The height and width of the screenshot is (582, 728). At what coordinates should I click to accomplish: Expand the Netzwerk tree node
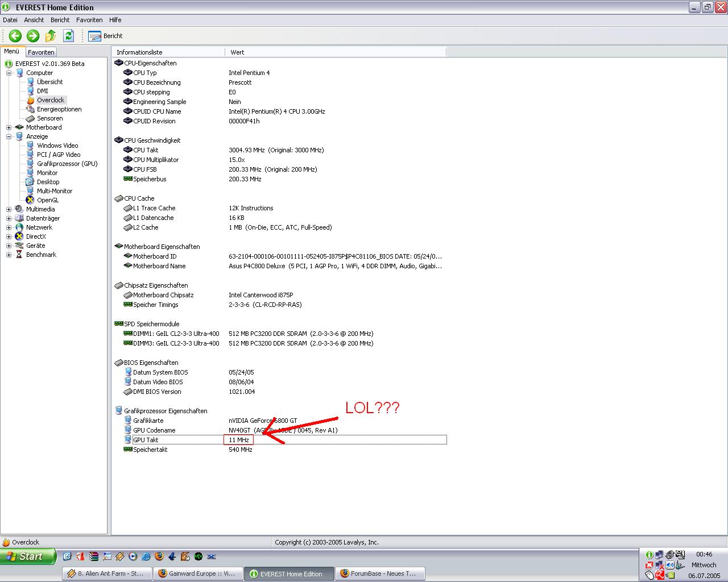coord(9,227)
